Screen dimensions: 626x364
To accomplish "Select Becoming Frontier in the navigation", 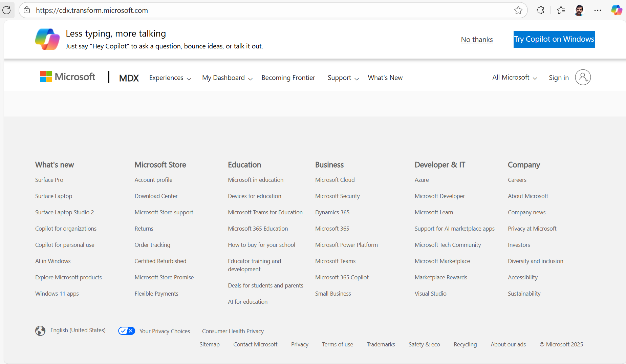I will (x=288, y=78).
